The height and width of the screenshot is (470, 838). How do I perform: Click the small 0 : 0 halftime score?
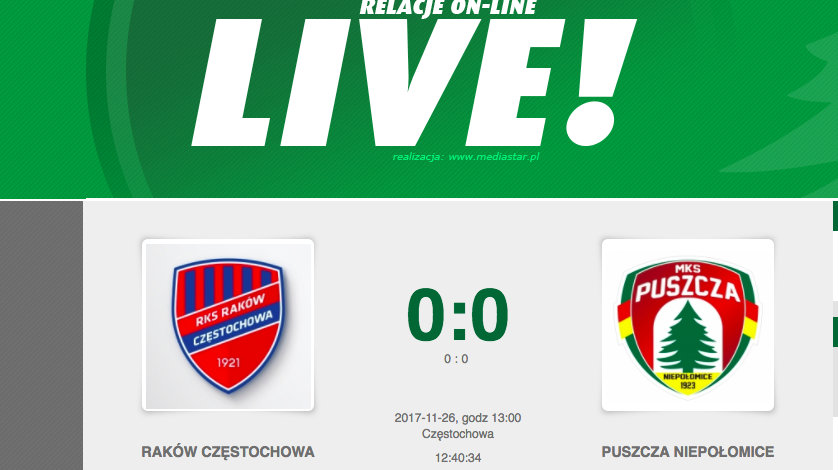[456, 359]
